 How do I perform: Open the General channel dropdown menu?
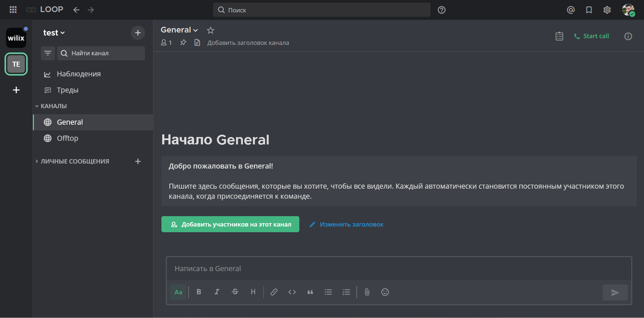tap(179, 30)
